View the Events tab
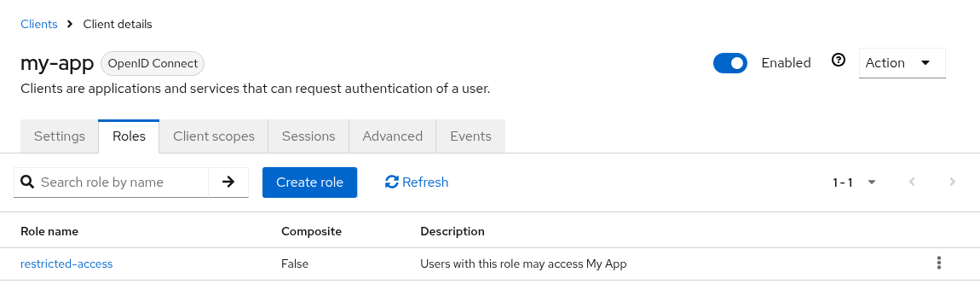Viewport: 980px width, 307px height. point(470,136)
